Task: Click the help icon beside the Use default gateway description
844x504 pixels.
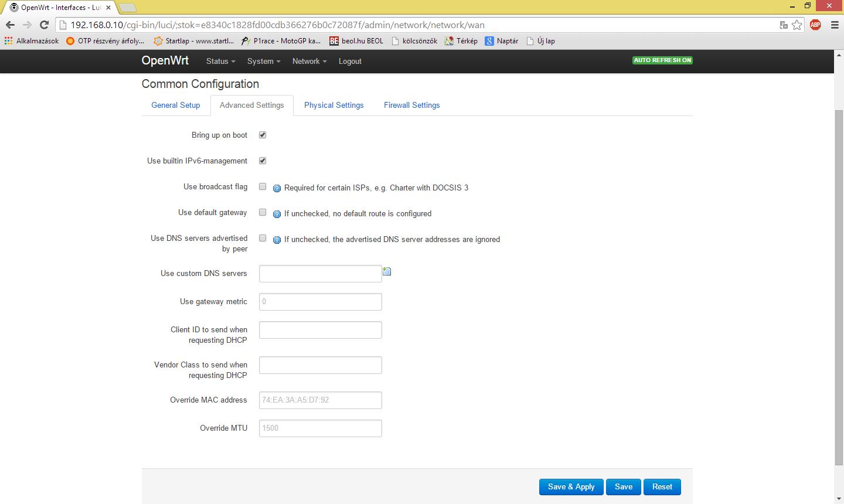Action: pyautogui.click(x=277, y=214)
